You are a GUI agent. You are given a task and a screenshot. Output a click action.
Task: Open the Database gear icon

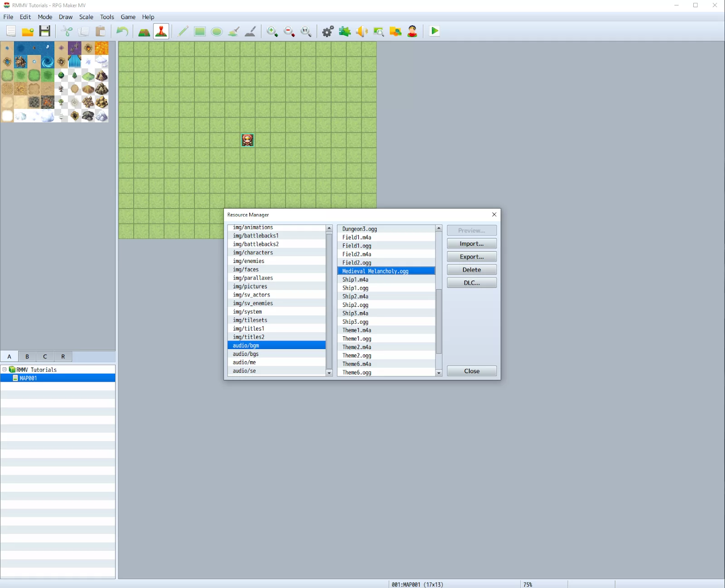coord(328,31)
